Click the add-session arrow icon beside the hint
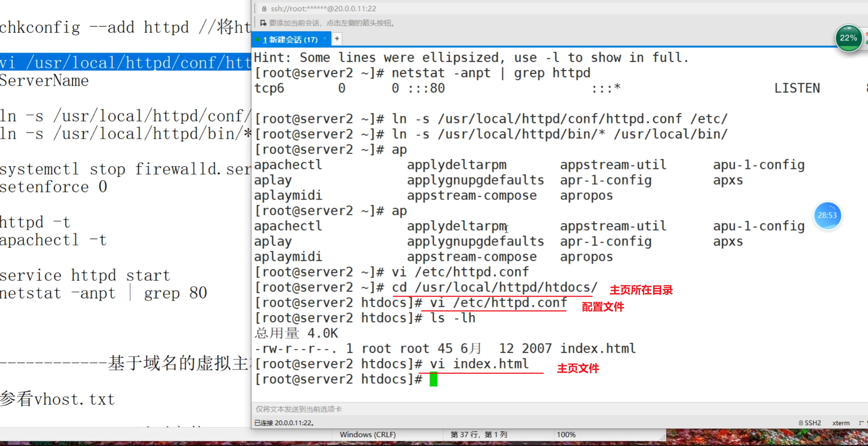The width and height of the screenshot is (868, 446). click(263, 23)
